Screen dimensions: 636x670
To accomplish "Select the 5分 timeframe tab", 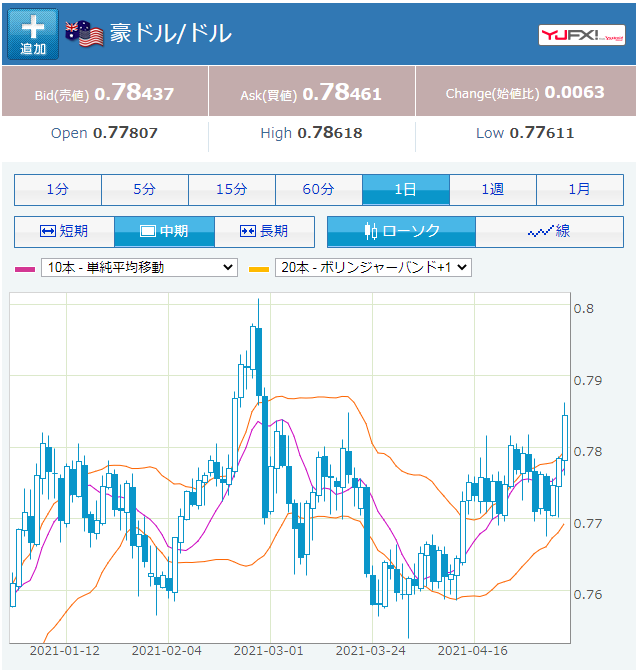I will [145, 189].
